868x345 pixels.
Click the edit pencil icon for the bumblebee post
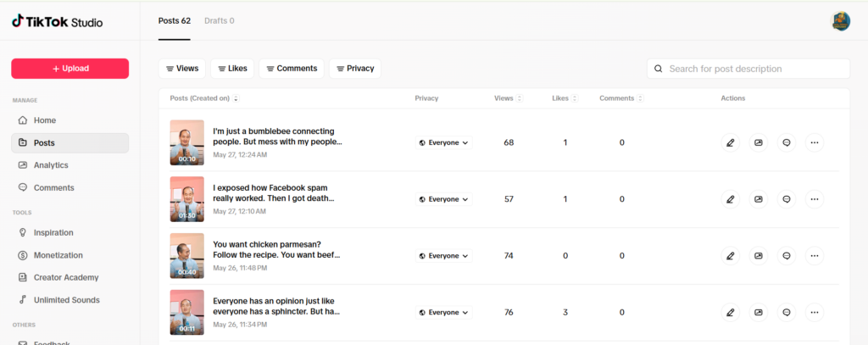(x=730, y=142)
